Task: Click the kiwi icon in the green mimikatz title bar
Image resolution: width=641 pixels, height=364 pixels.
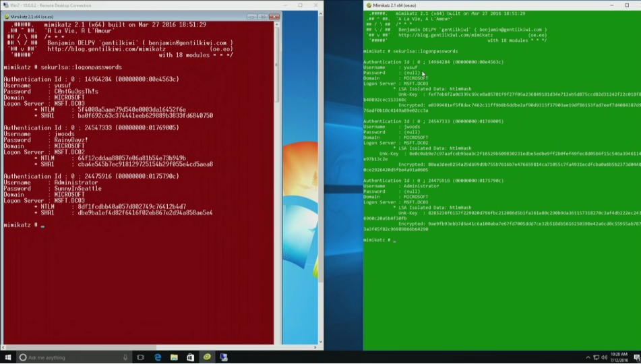Action: click(x=369, y=5)
